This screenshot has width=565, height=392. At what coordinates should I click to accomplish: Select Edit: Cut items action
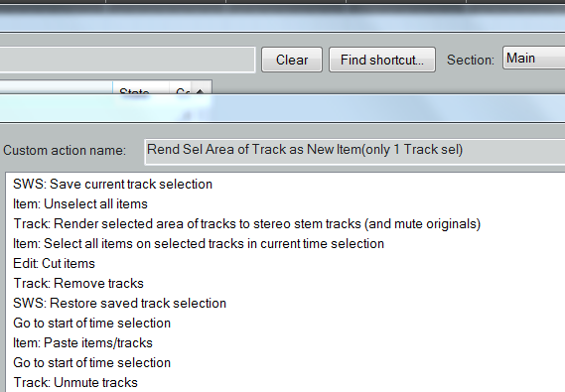pos(54,263)
